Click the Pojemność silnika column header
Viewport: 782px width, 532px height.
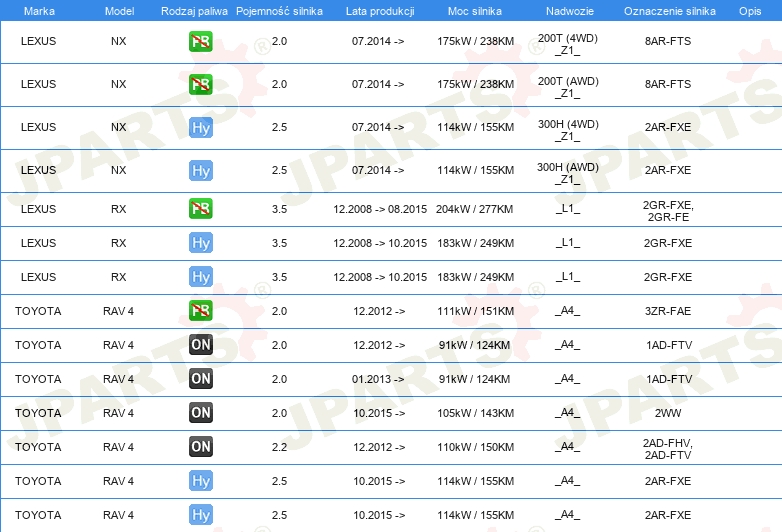(279, 11)
